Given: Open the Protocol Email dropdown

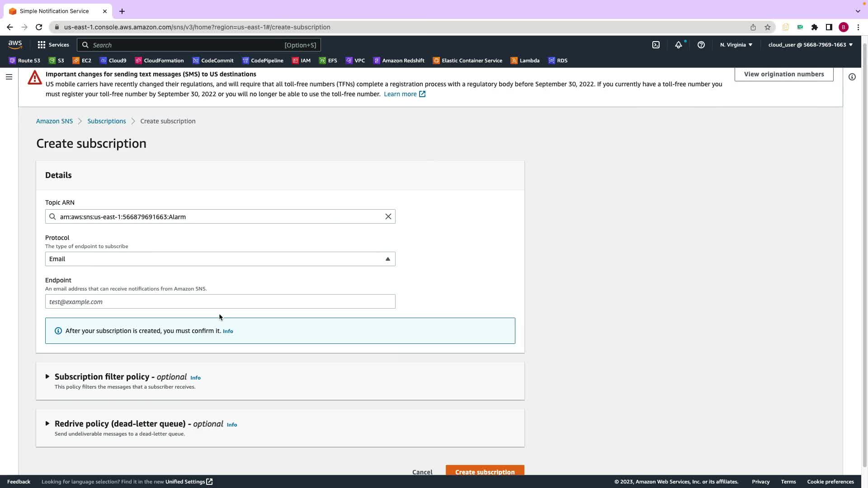Looking at the screenshot, I should click(x=220, y=259).
